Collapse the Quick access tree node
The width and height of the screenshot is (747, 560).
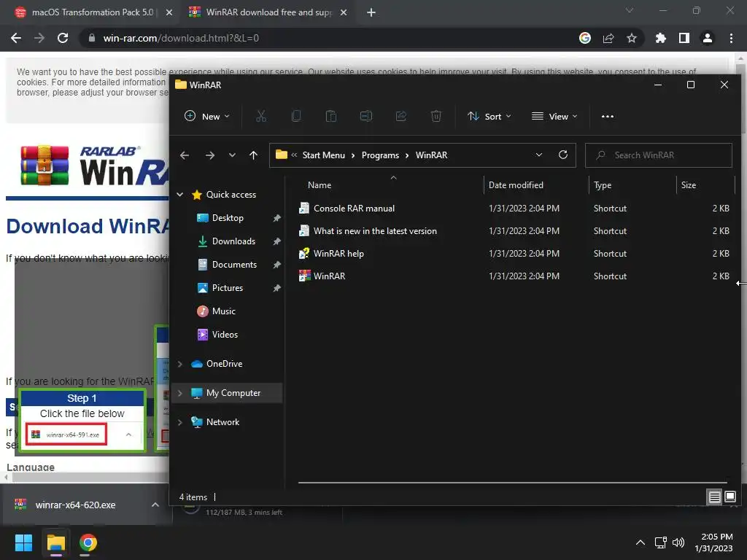[x=180, y=194]
